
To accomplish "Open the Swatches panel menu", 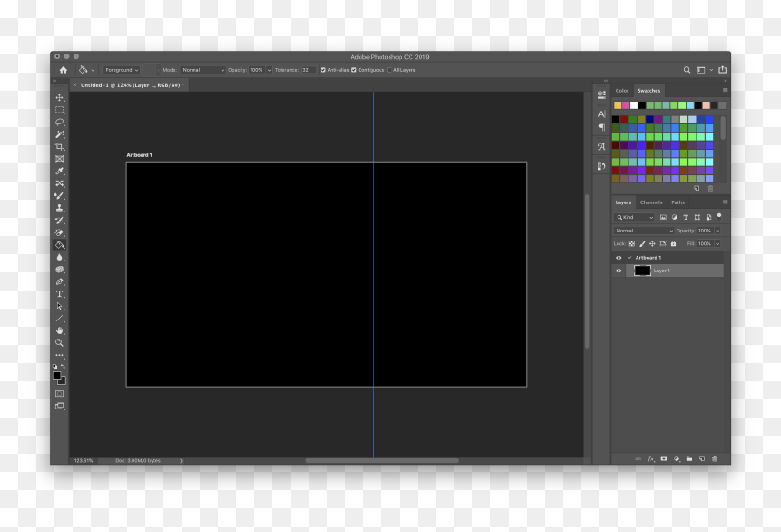I will [x=726, y=90].
